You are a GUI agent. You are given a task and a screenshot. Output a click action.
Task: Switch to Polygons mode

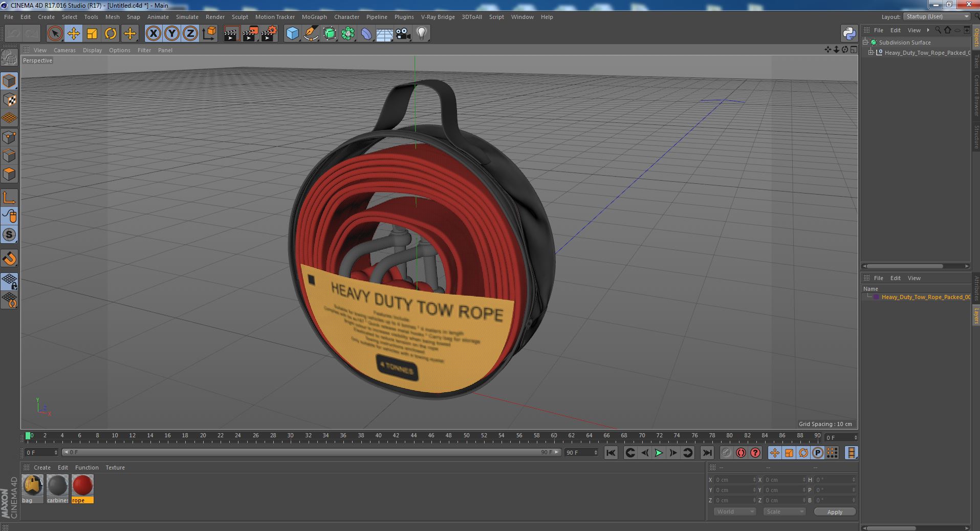9,174
